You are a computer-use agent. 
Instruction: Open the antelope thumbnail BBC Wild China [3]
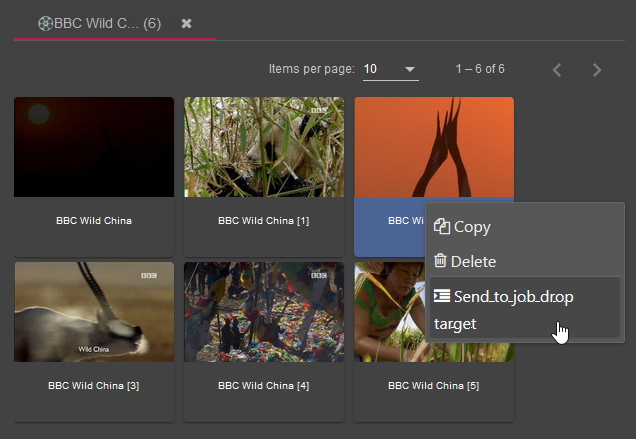(x=94, y=312)
